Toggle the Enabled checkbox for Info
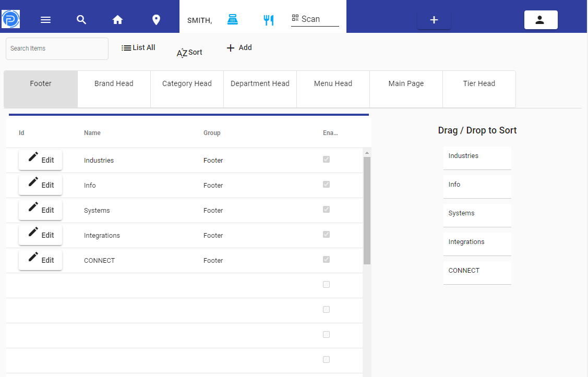Image resolution: width=588 pixels, height=377 pixels. [326, 185]
